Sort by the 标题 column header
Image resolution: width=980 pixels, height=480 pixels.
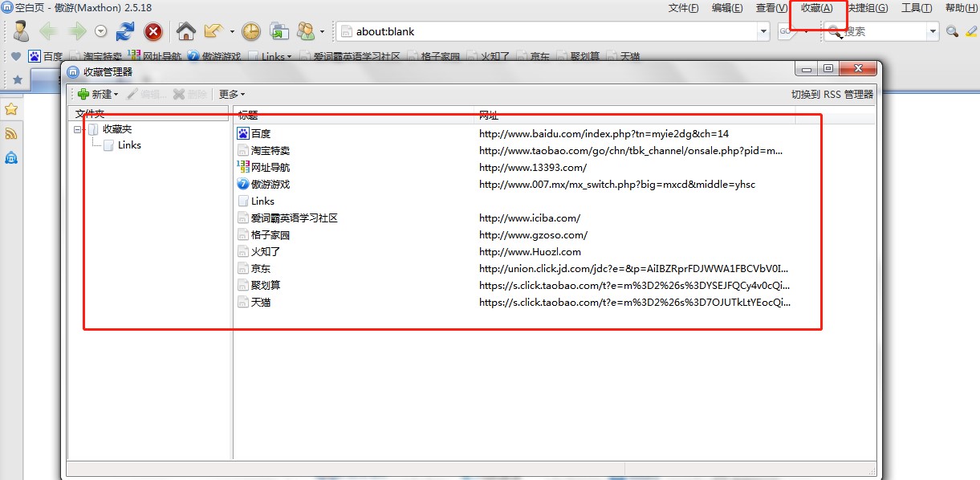pos(354,115)
